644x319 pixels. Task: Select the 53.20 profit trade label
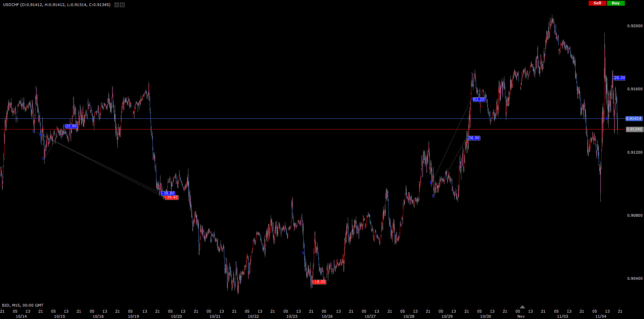point(479,99)
